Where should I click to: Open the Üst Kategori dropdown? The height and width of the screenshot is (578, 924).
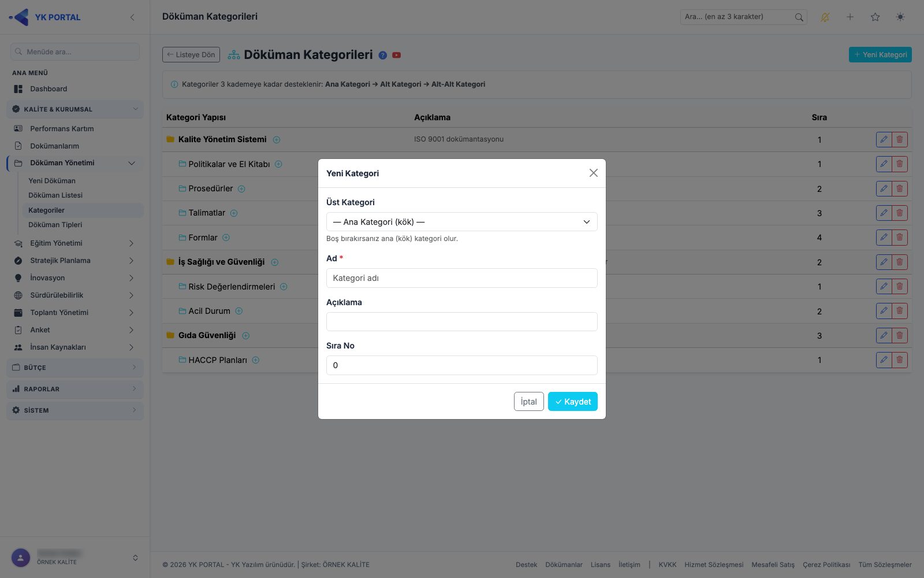[461, 222]
